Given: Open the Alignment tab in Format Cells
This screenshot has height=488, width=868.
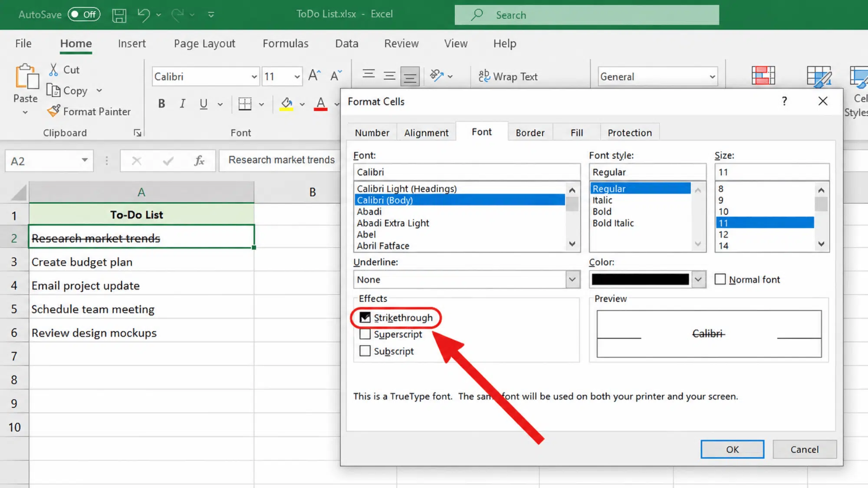Looking at the screenshot, I should [x=426, y=133].
